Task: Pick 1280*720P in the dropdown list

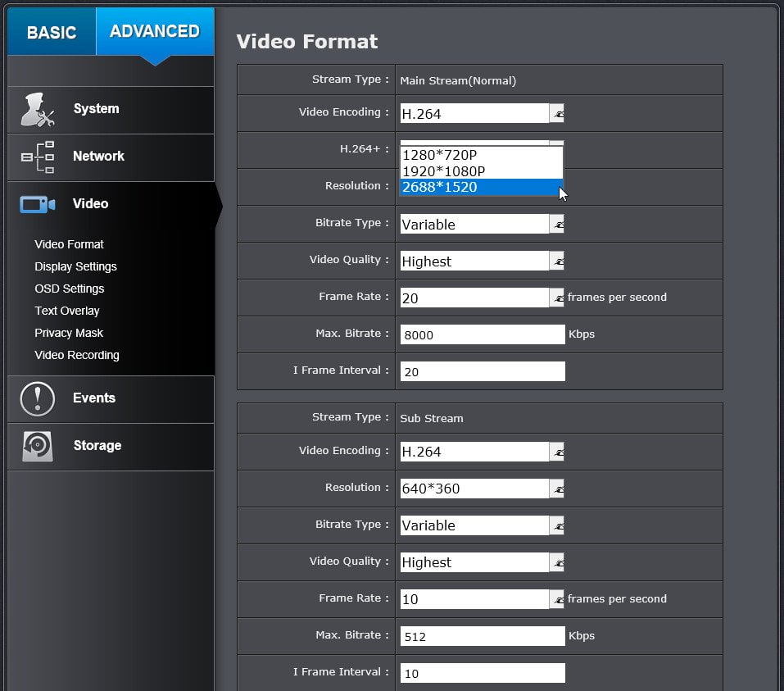Action: pyautogui.click(x=482, y=155)
